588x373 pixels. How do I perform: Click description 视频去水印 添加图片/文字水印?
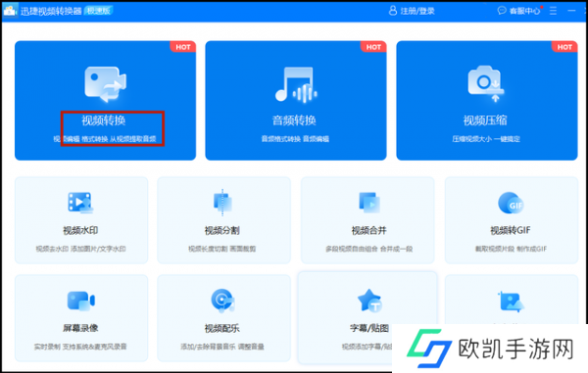pos(80,249)
